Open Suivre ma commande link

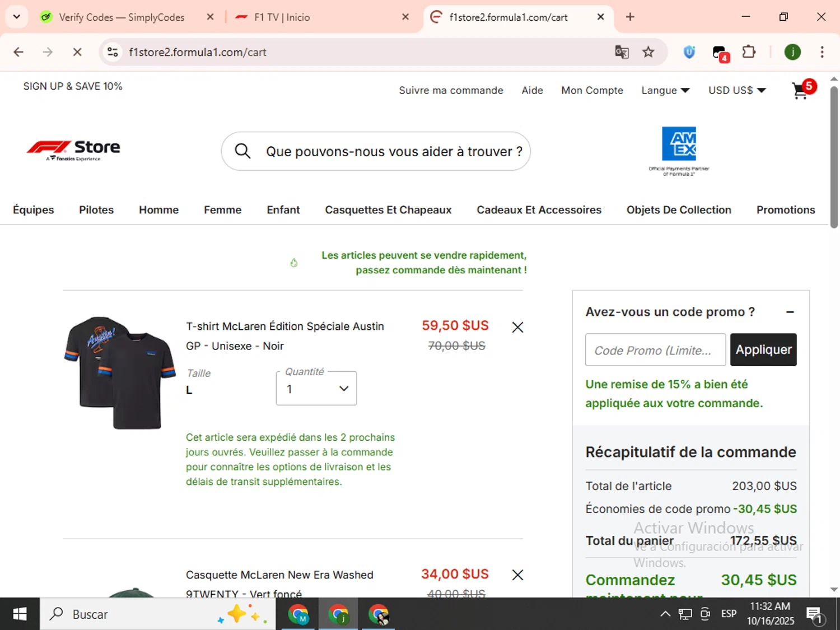(x=451, y=90)
